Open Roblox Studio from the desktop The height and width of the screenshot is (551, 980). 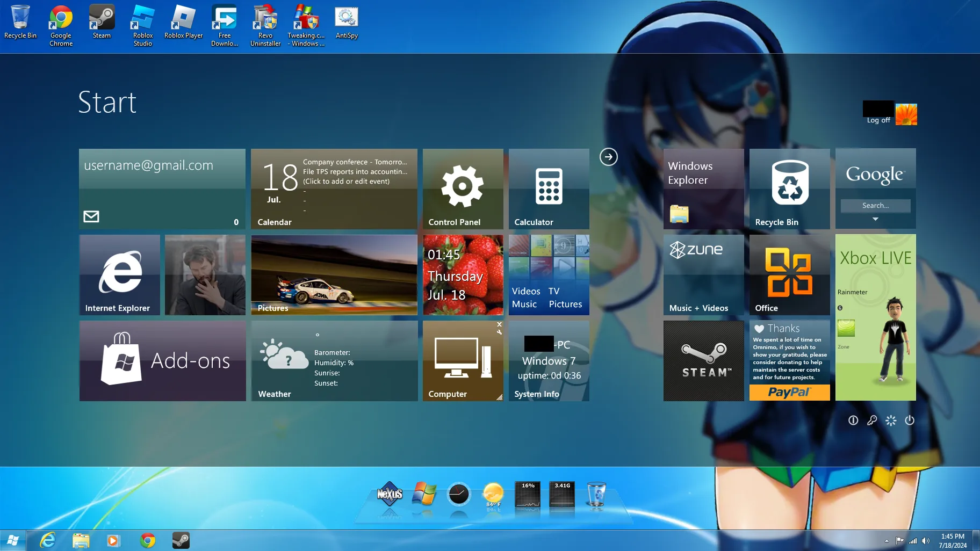(x=142, y=19)
